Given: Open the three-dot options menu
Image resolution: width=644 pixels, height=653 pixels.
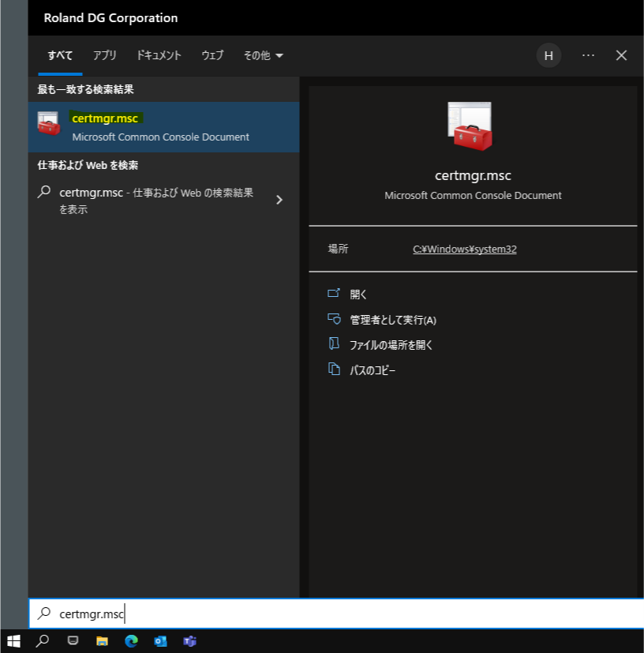Looking at the screenshot, I should 588,55.
